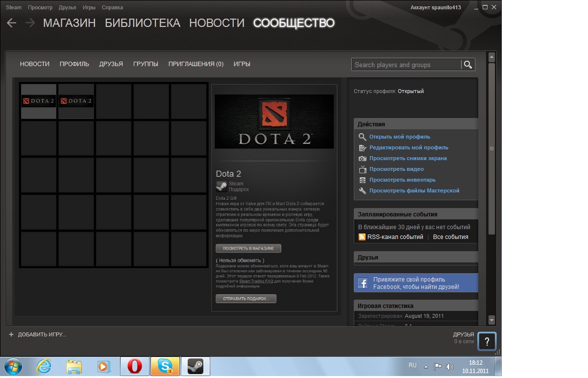588x378 pixels.
Task: Click the search magnifier button
Action: (x=467, y=65)
